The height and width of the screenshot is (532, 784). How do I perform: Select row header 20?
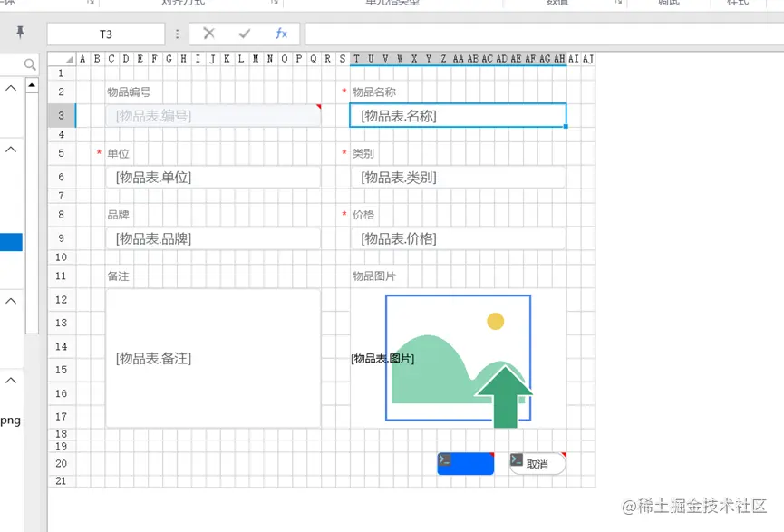(61, 463)
